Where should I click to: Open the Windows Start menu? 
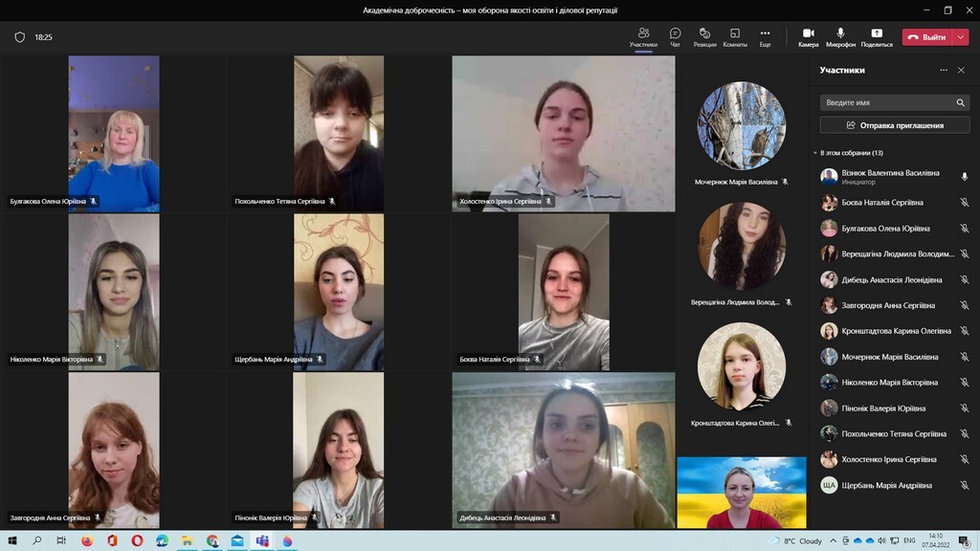[x=11, y=540]
